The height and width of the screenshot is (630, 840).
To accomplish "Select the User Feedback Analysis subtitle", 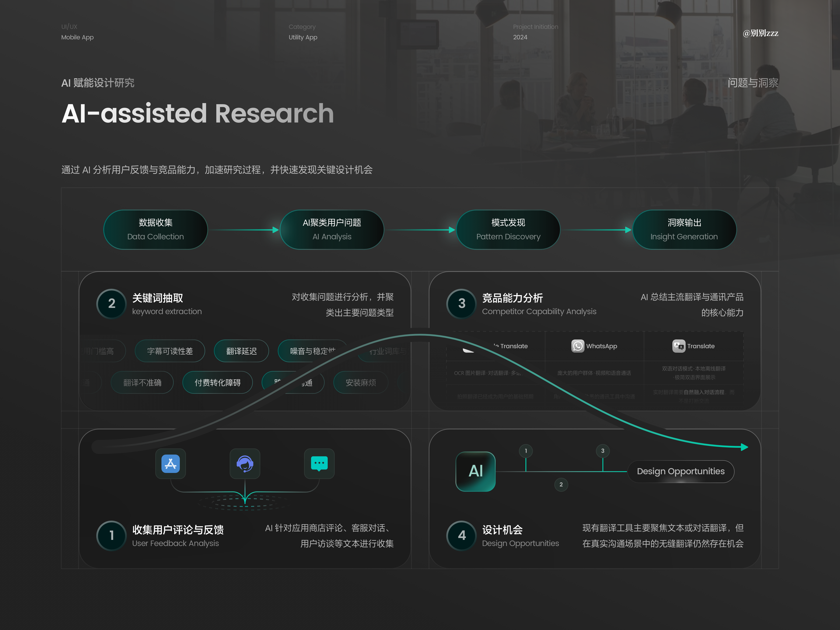I will coord(175,543).
